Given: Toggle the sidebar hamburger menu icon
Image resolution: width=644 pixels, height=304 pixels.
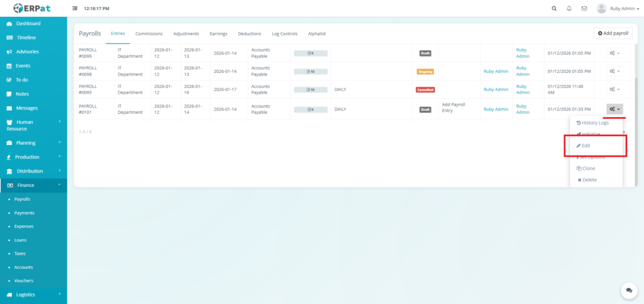Looking at the screenshot, I should [x=75, y=9].
